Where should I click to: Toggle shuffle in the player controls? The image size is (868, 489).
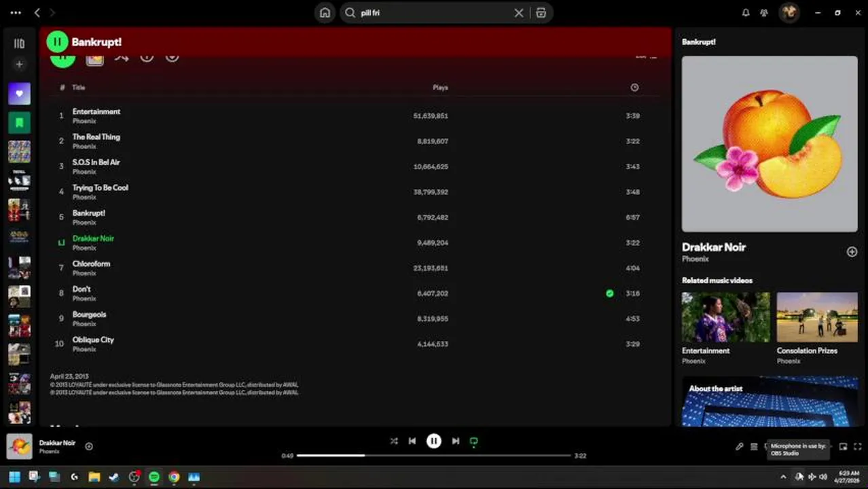(x=394, y=441)
